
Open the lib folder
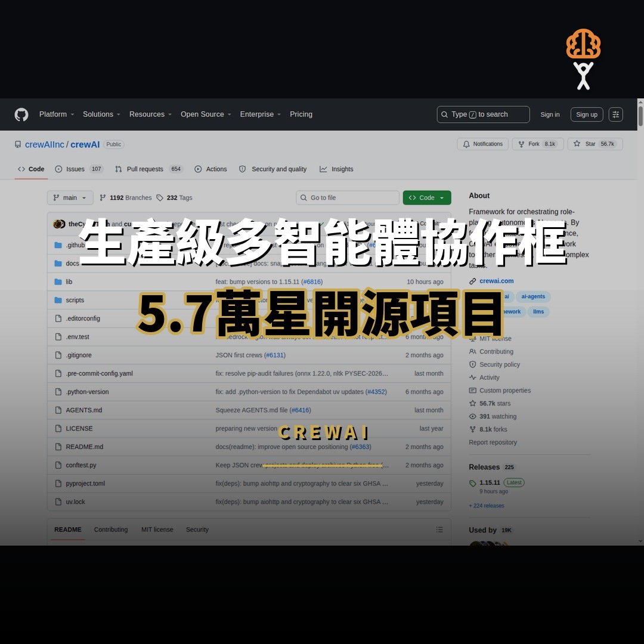point(69,281)
